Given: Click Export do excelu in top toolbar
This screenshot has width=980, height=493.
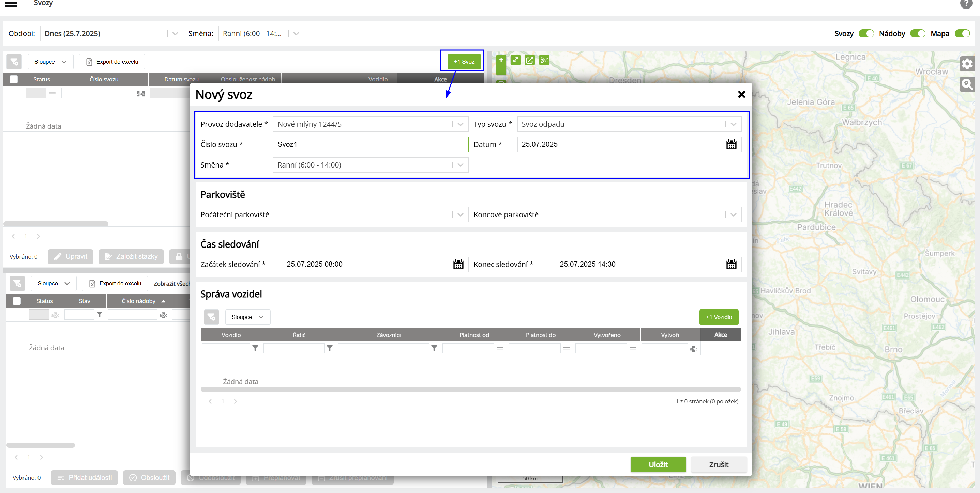Looking at the screenshot, I should [112, 62].
